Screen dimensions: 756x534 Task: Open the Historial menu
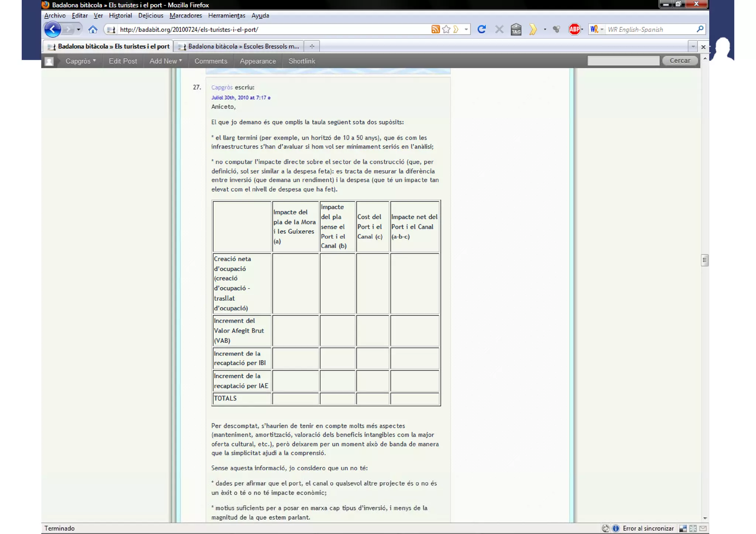(120, 15)
